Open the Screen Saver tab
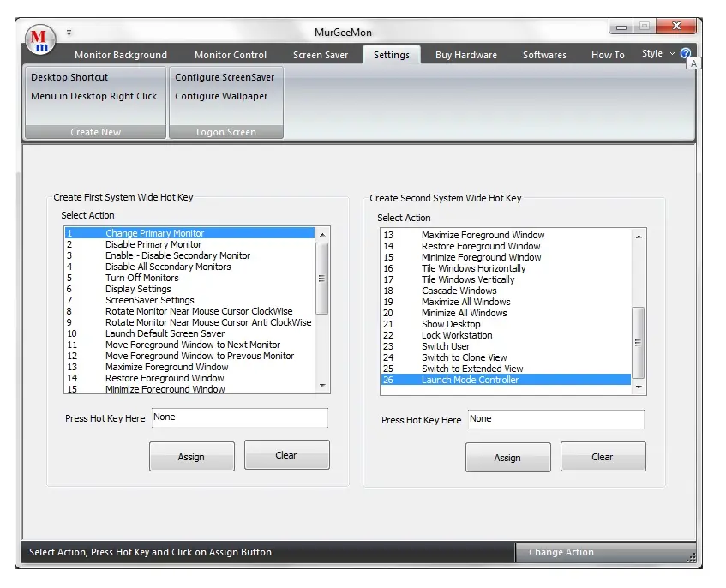 tap(321, 55)
